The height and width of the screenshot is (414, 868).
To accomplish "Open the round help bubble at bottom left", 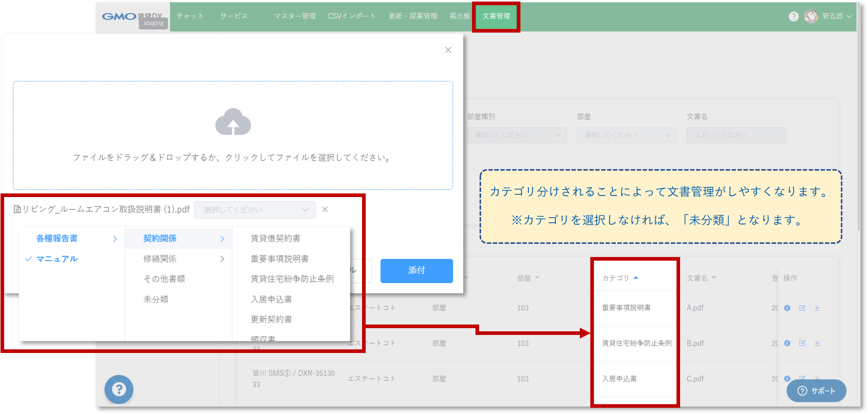I will (119, 389).
